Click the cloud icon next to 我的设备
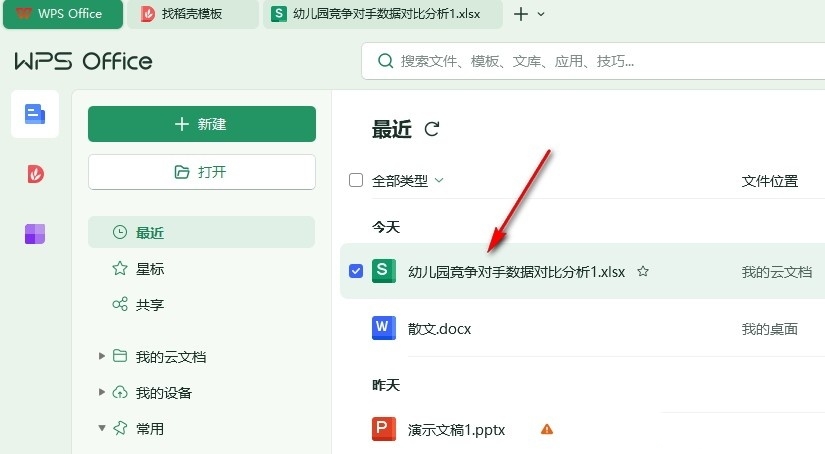 [x=120, y=392]
